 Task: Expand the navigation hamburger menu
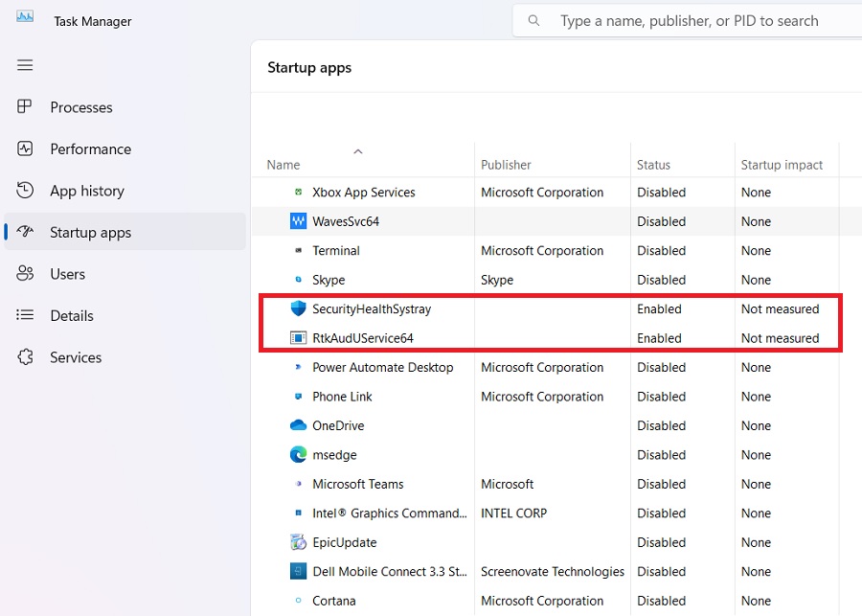[x=25, y=65]
